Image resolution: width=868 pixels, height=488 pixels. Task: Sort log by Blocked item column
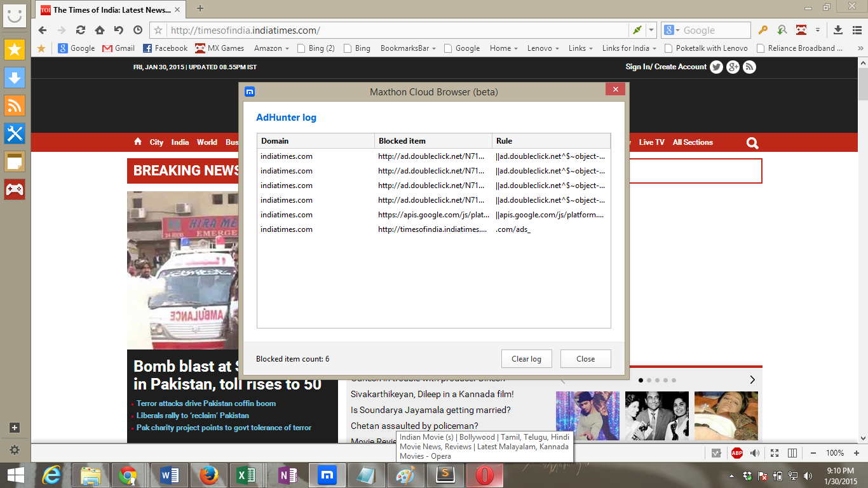click(x=433, y=141)
